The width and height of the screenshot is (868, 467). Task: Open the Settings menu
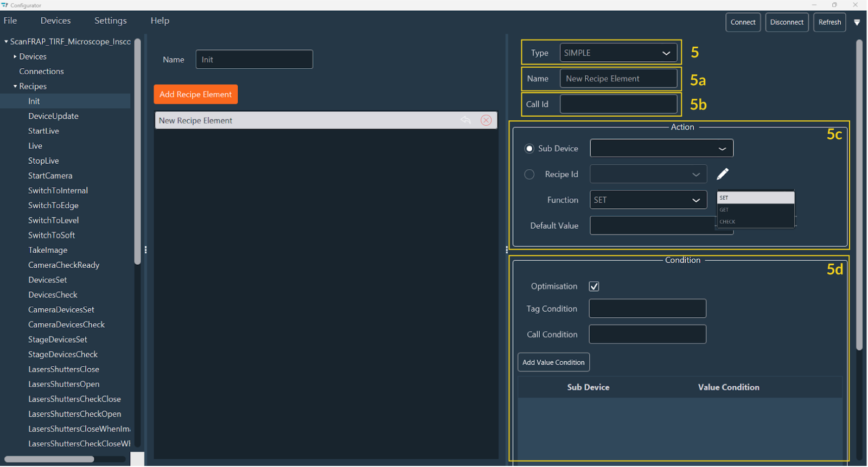pos(110,21)
